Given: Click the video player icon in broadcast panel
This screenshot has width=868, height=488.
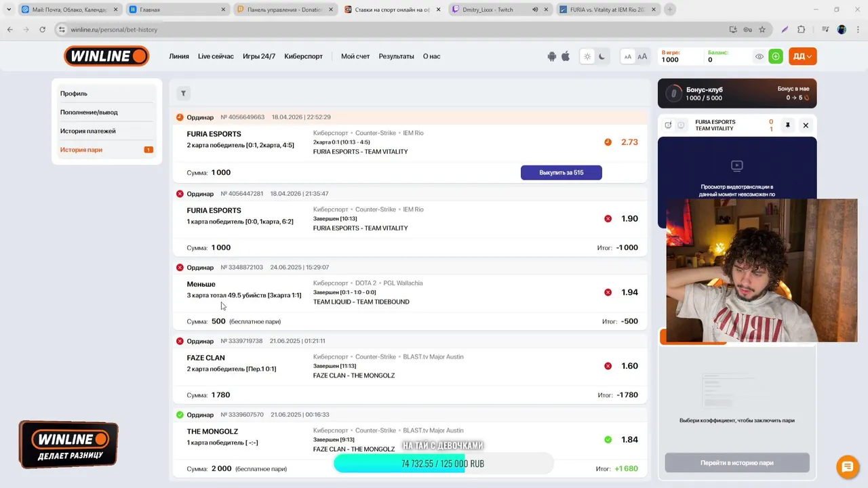Looking at the screenshot, I should [x=737, y=165].
